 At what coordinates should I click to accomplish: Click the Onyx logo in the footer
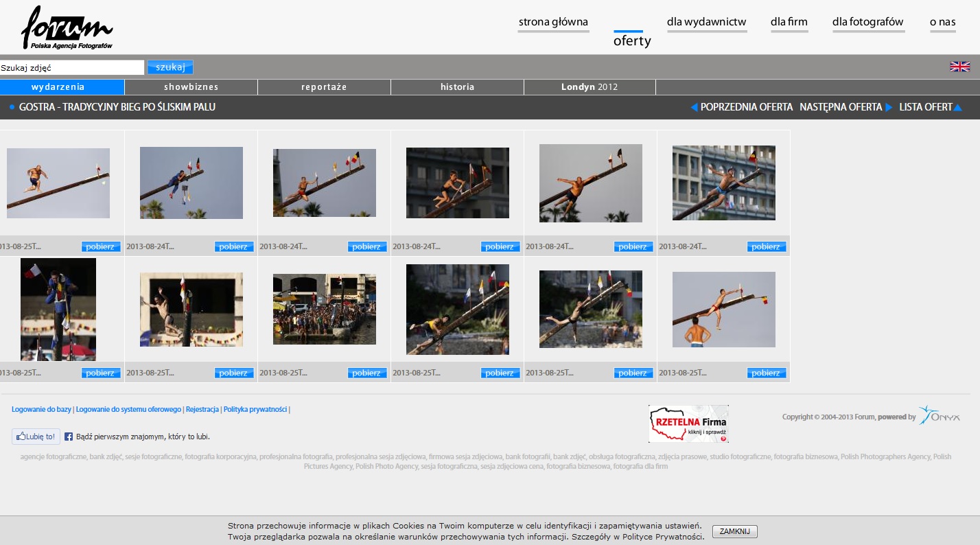tap(940, 416)
